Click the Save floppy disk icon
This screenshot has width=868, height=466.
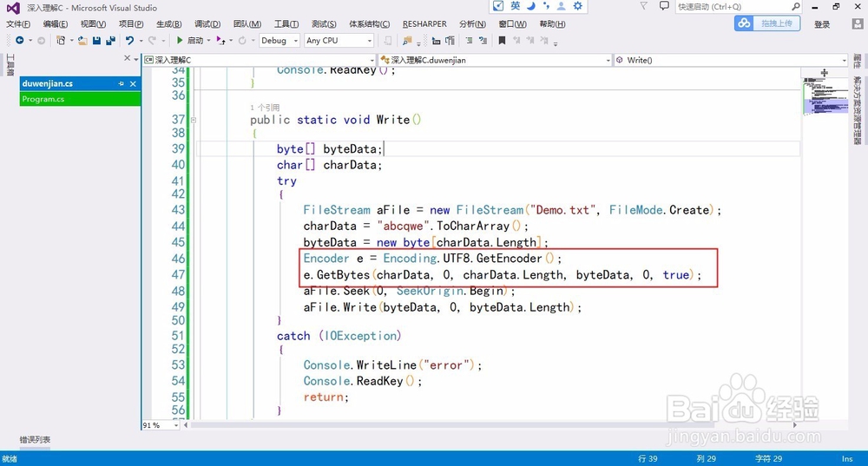tap(97, 41)
